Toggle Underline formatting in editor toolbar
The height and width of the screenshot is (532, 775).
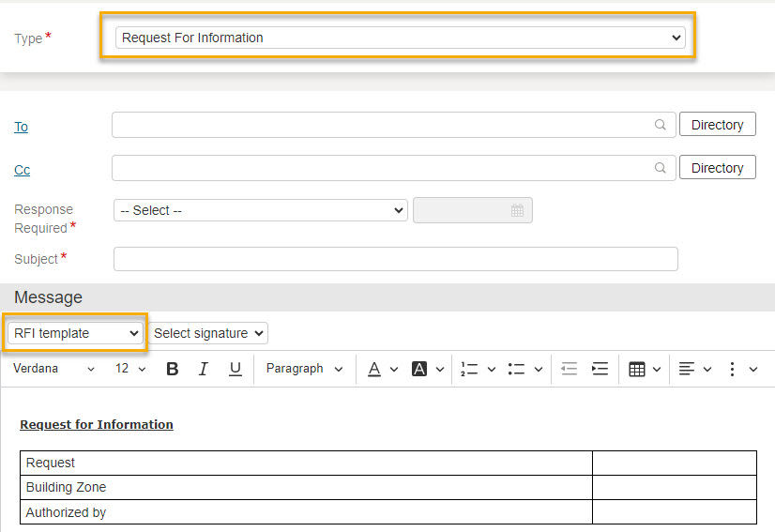236,369
